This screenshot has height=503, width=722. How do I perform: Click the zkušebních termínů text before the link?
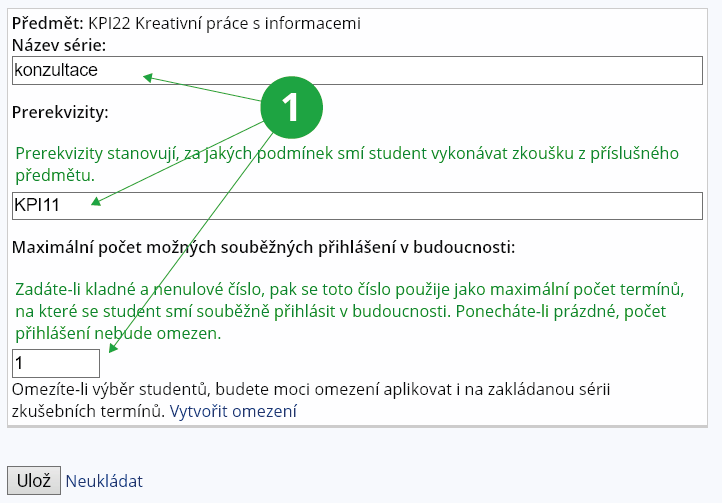pos(88,411)
